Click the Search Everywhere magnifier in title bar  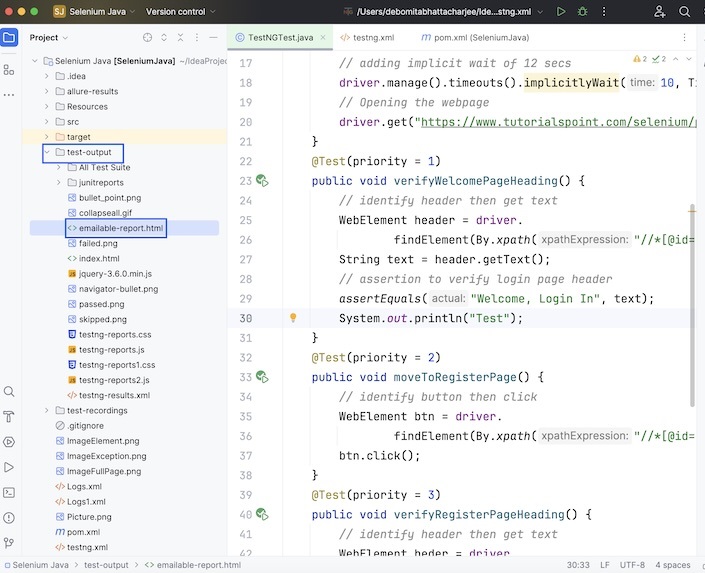(685, 11)
